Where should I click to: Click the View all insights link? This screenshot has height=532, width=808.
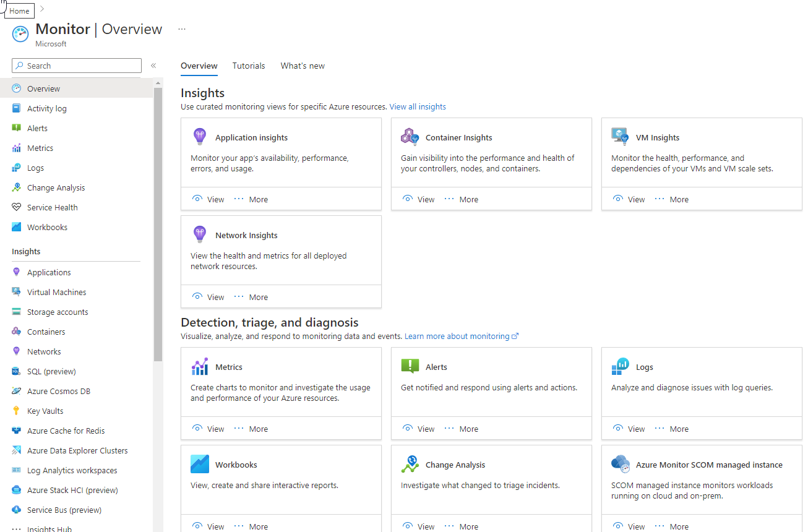tap(418, 106)
